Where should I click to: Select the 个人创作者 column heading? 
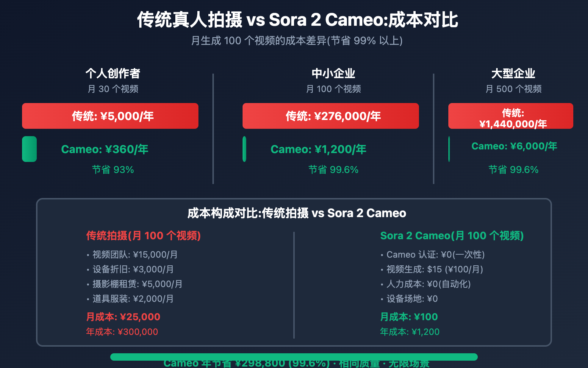coord(113,74)
